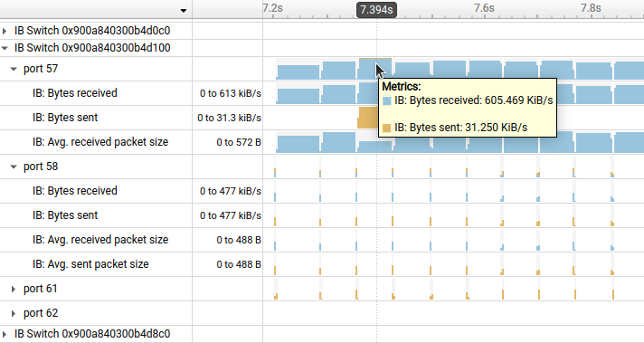Click orange Bytes sent legend swatch in tooltip
This screenshot has height=343, width=644.
(386, 129)
